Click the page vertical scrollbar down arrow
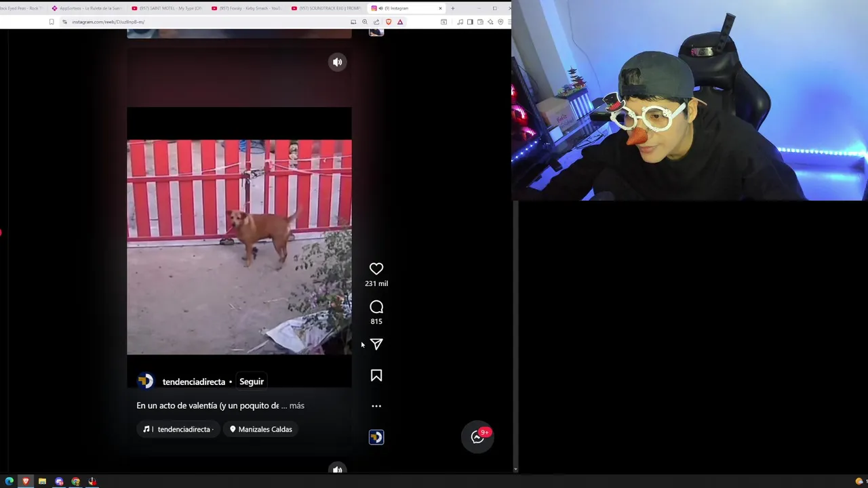 (515, 469)
